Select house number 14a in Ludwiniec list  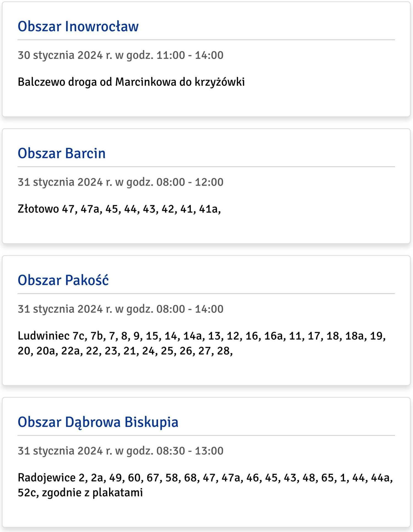192,336
